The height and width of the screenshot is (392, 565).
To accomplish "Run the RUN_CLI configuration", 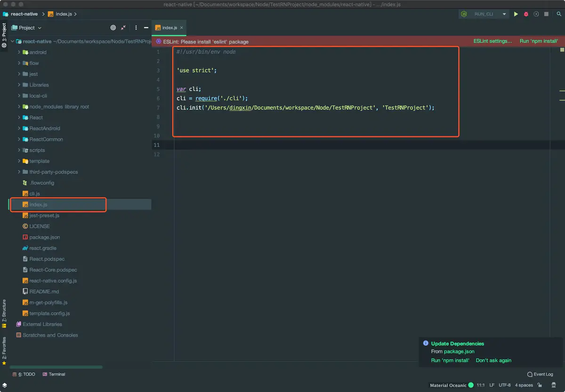I will tap(515, 14).
